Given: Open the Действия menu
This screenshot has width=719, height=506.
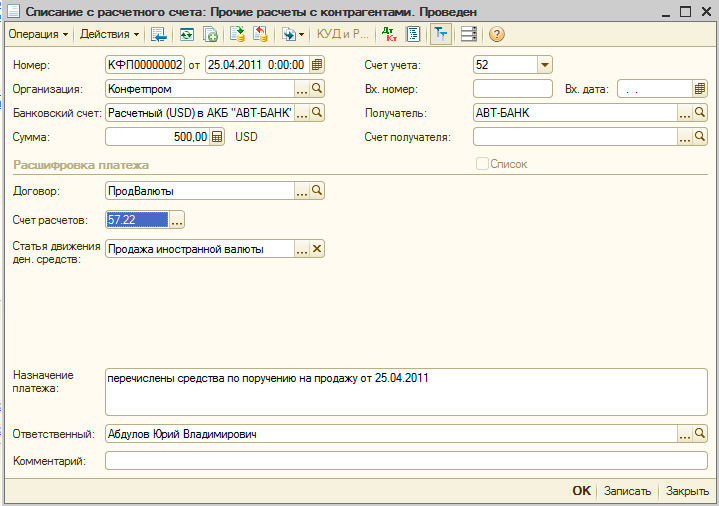Looking at the screenshot, I should tap(109, 35).
